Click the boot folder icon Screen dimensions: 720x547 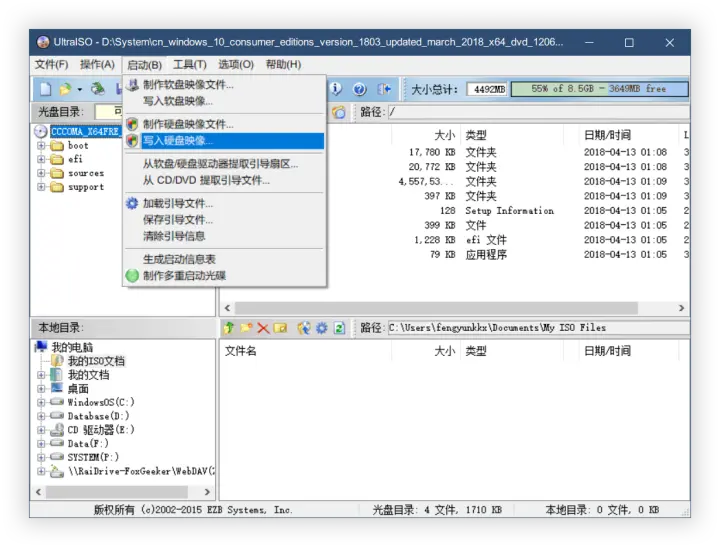pyautogui.click(x=57, y=146)
